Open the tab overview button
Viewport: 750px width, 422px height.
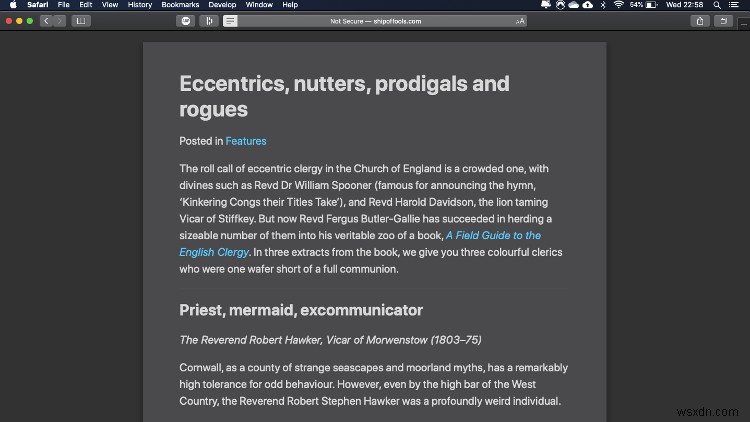click(721, 20)
